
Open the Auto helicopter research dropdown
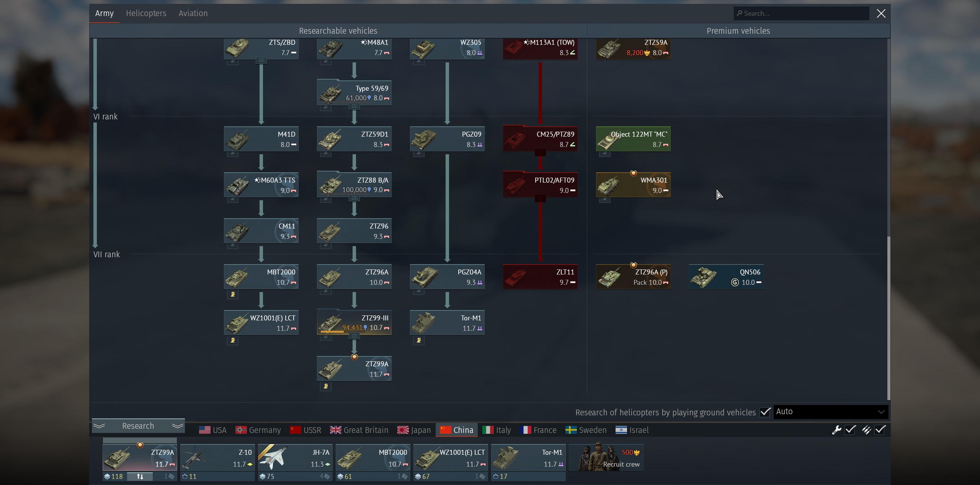(831, 412)
